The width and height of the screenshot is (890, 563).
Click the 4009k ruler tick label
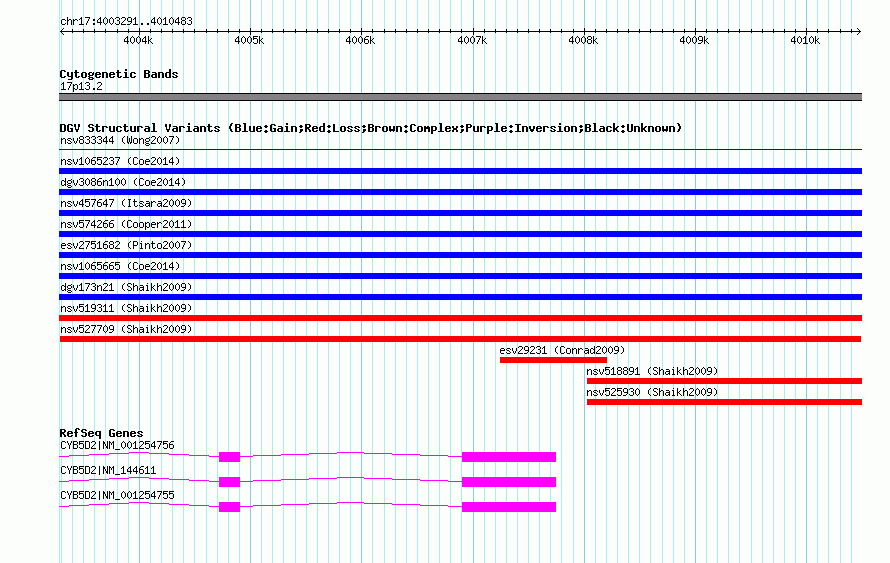(x=694, y=40)
